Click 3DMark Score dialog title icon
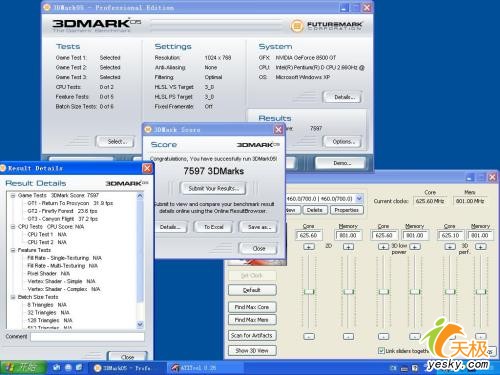This screenshot has height=375, width=500. [148, 129]
